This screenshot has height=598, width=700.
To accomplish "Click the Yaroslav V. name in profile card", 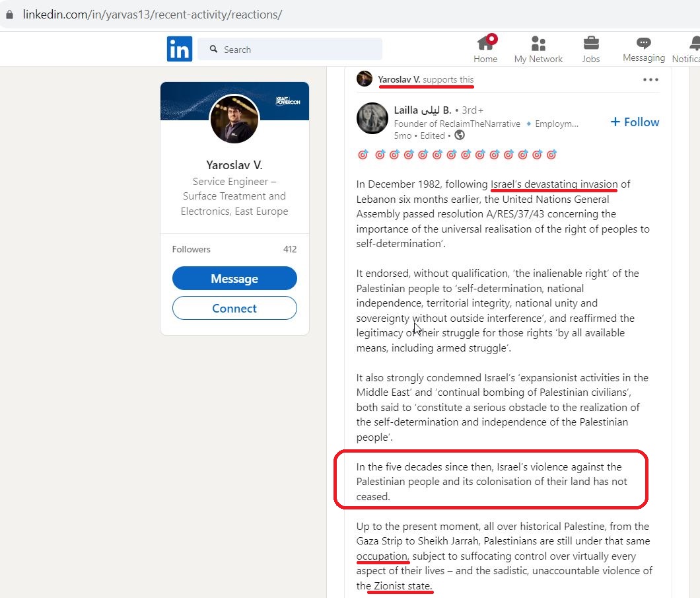I will click(234, 165).
